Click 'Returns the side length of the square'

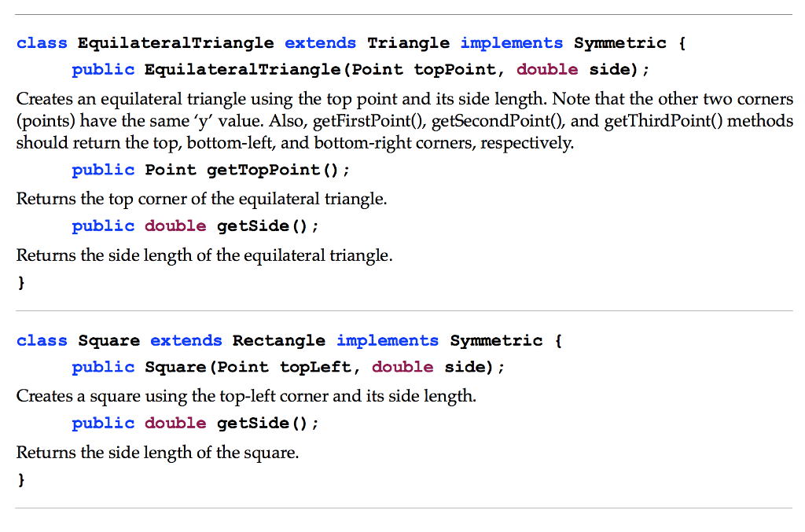point(157,453)
